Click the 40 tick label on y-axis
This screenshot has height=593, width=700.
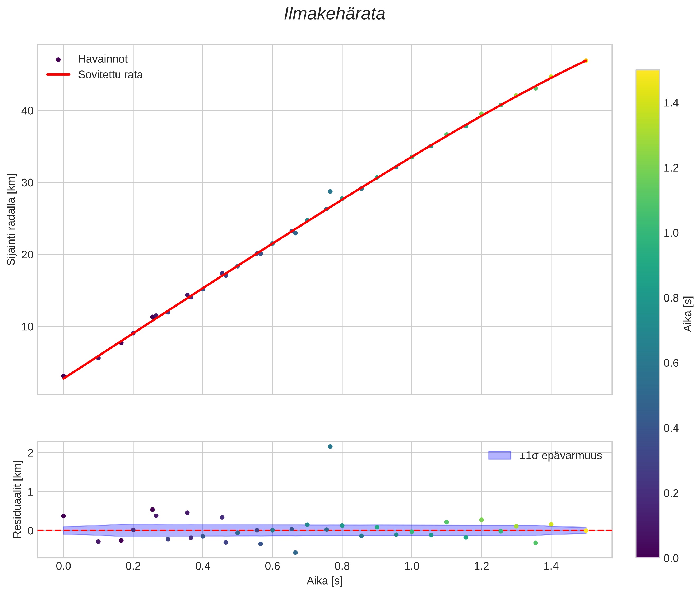point(27,111)
